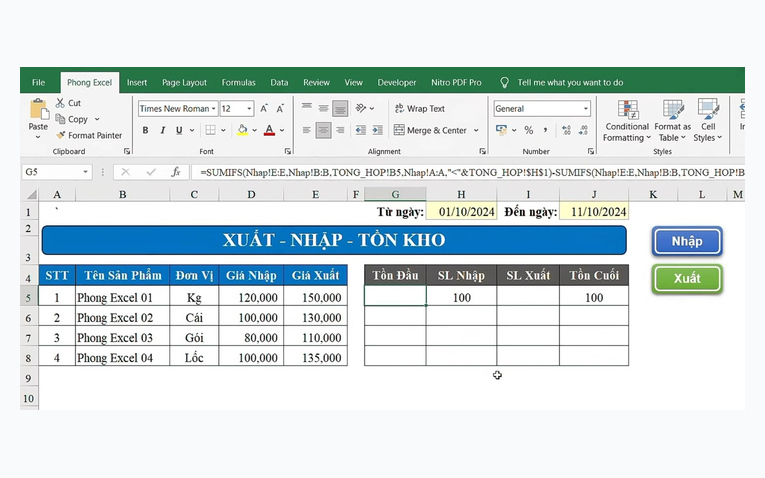This screenshot has width=765, height=478.
Task: Confirm formula with the checkmark icon
Action: coord(151,172)
